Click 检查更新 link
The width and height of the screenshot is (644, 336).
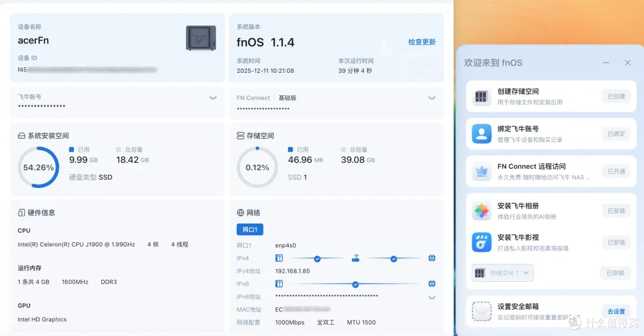(422, 42)
